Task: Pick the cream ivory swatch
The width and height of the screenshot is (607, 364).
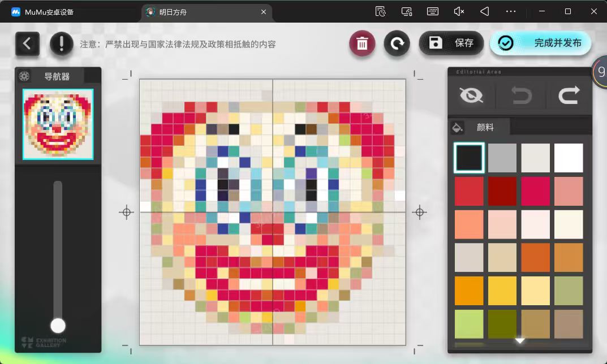Action: click(x=569, y=224)
